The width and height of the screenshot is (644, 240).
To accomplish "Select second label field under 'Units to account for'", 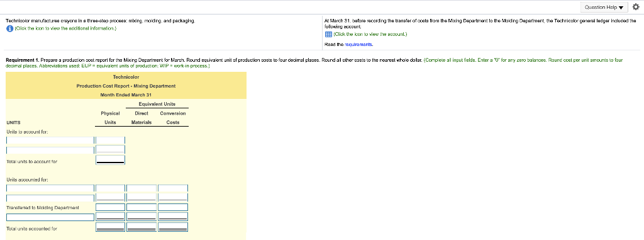I will tap(50, 151).
